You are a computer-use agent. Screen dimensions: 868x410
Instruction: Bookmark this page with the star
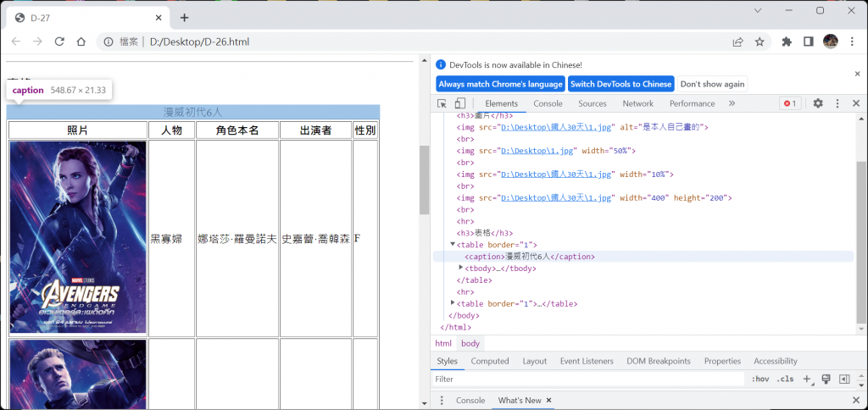[759, 42]
